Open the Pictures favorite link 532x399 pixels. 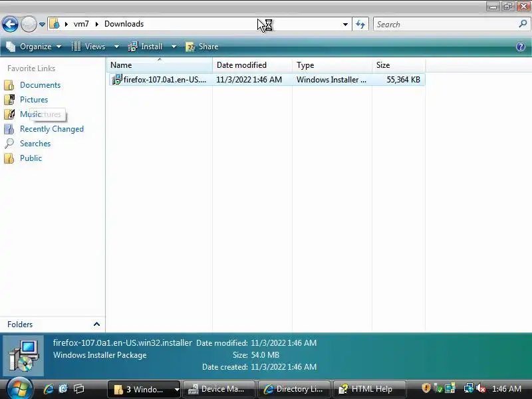[x=34, y=100]
